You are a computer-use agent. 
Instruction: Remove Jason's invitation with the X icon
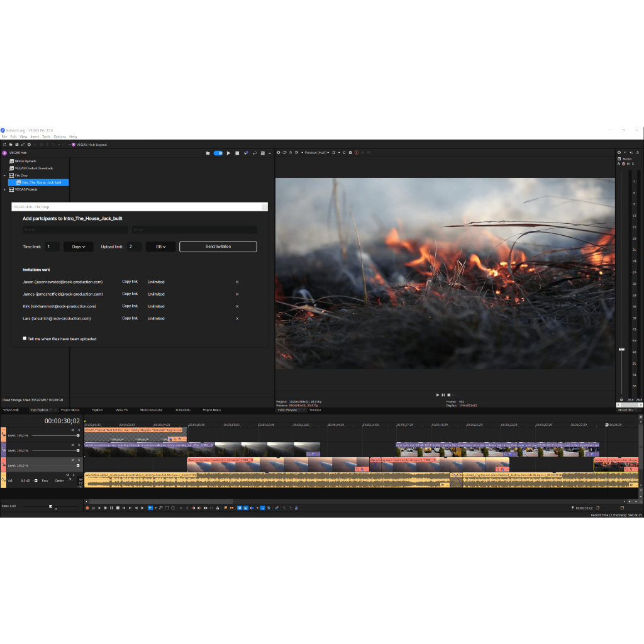(x=237, y=282)
